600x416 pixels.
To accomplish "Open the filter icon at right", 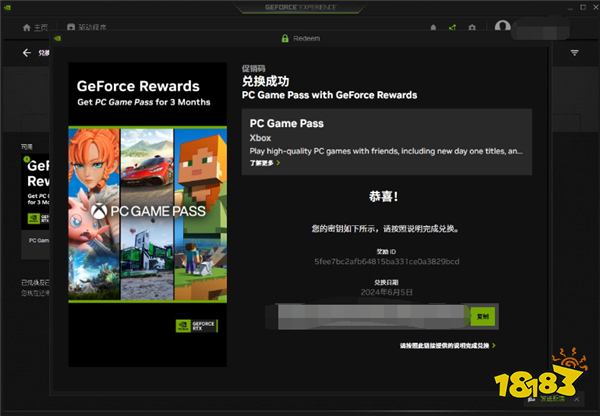I will tap(574, 52).
